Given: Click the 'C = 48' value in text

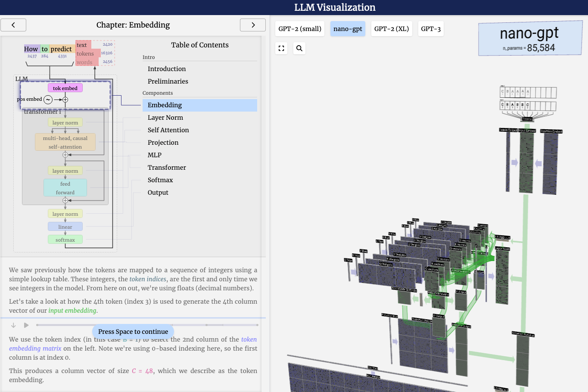Looking at the screenshot, I should 142,371.
